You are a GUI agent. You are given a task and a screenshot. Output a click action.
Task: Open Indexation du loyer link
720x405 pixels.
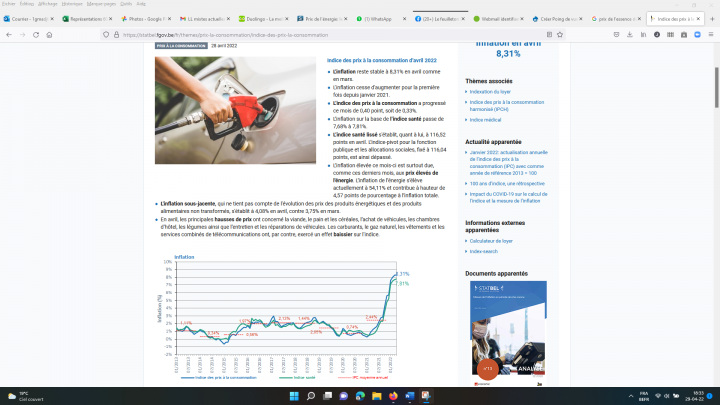click(x=490, y=92)
